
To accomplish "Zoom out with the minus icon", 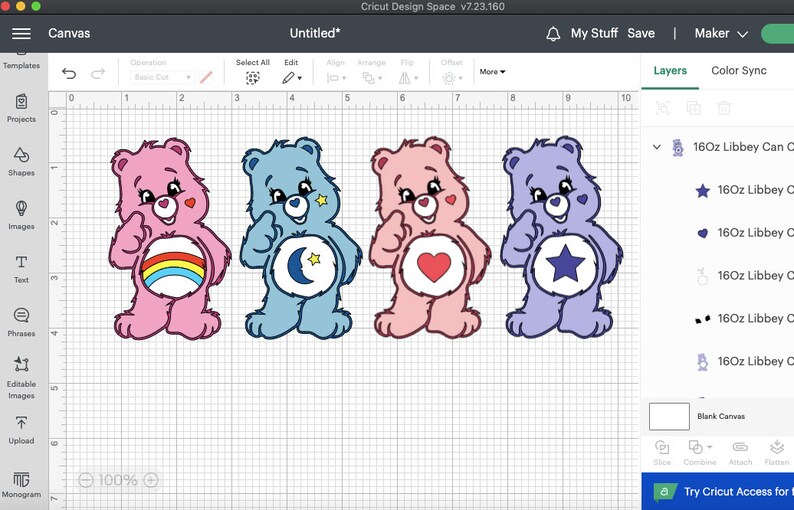I will 86,480.
